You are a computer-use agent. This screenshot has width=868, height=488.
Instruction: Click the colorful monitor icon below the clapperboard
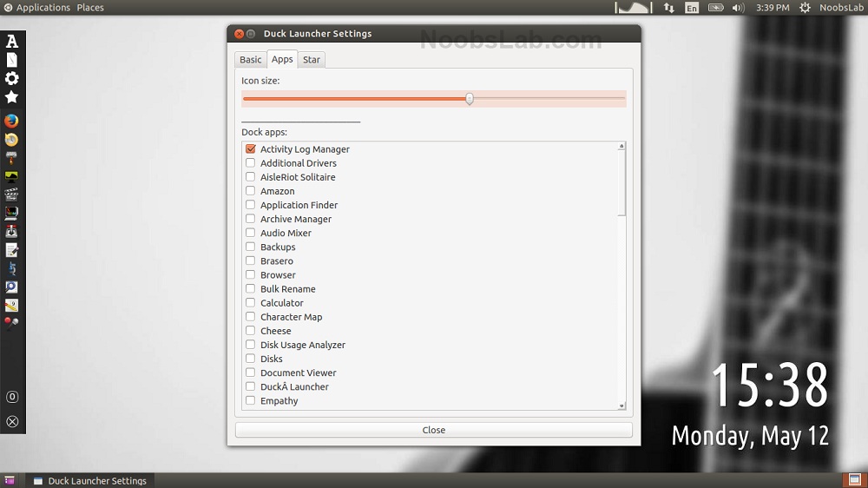pyautogui.click(x=11, y=214)
